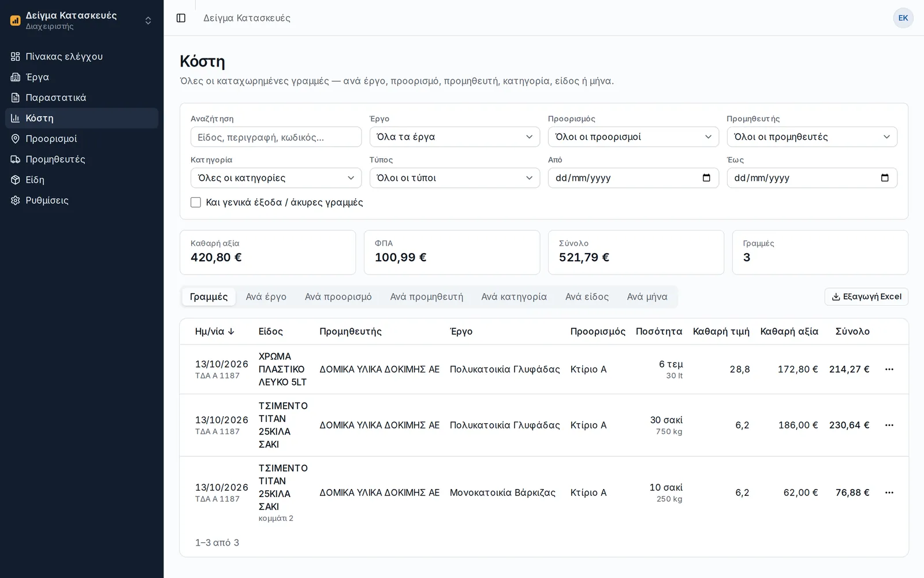Click the Έως date input field

(x=812, y=178)
